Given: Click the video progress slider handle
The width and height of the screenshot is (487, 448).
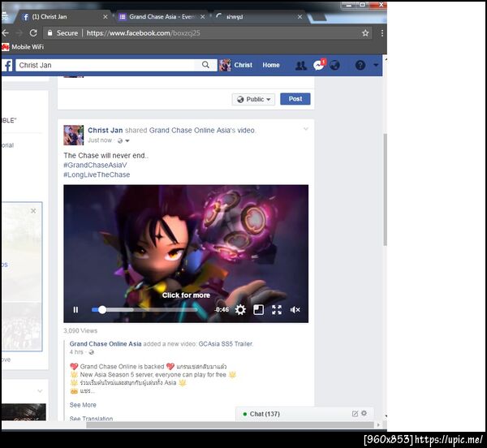Looking at the screenshot, I should point(102,309).
